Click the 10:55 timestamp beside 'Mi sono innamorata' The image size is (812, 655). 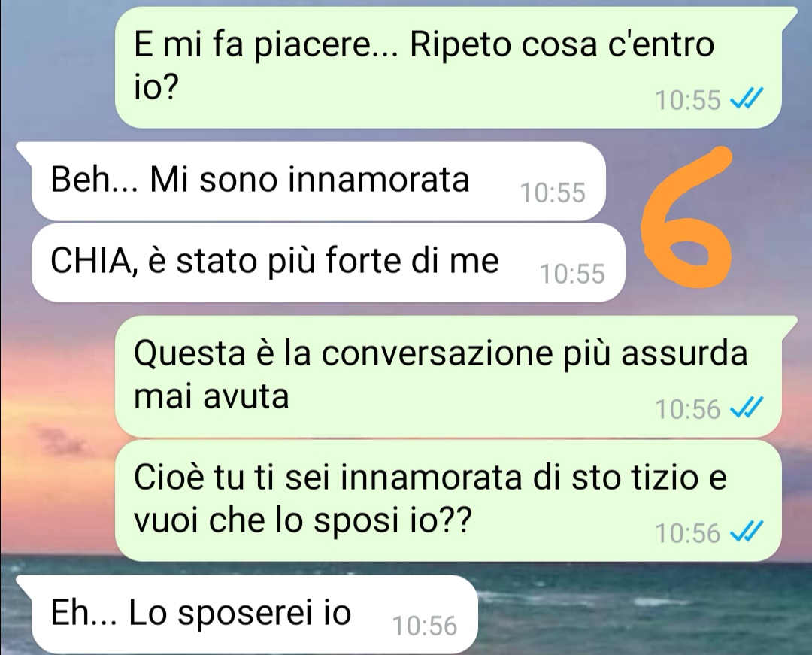pyautogui.click(x=553, y=193)
